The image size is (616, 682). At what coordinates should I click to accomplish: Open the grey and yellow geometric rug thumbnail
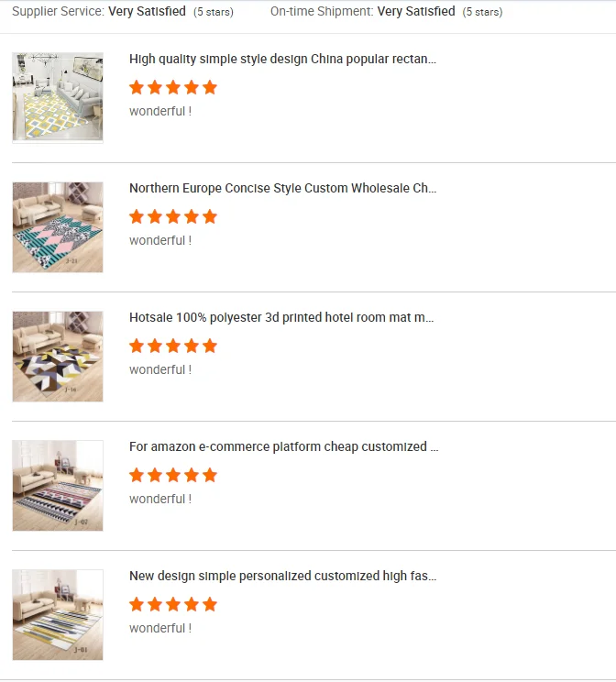[58, 614]
